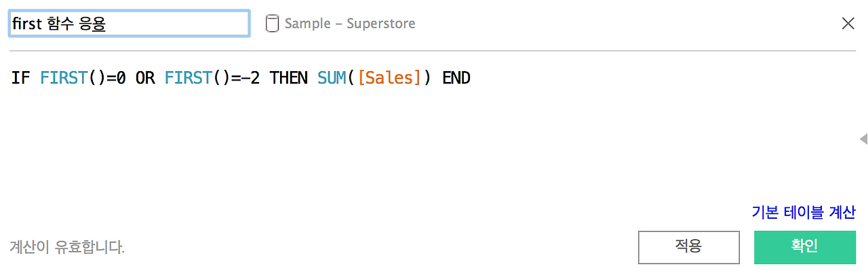The width and height of the screenshot is (868, 275).
Task: Open the 기본 테이블 계산 link
Action: (x=804, y=212)
